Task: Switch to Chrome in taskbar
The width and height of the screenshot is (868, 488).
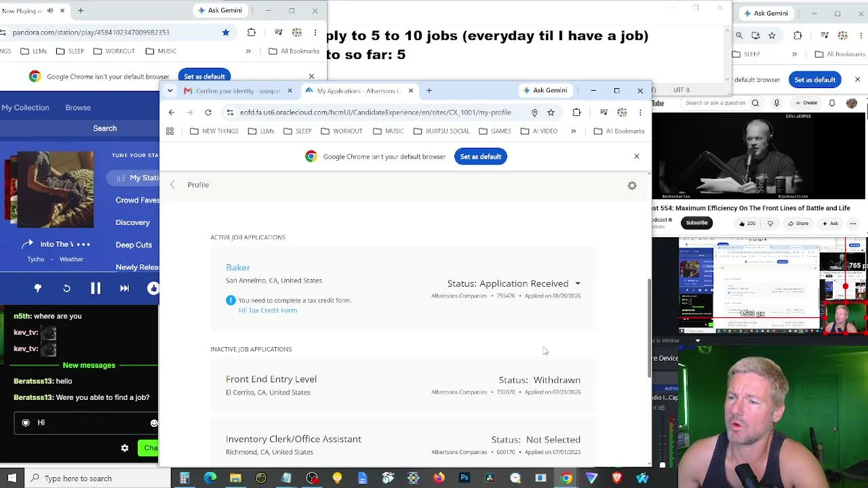Action: click(566, 479)
